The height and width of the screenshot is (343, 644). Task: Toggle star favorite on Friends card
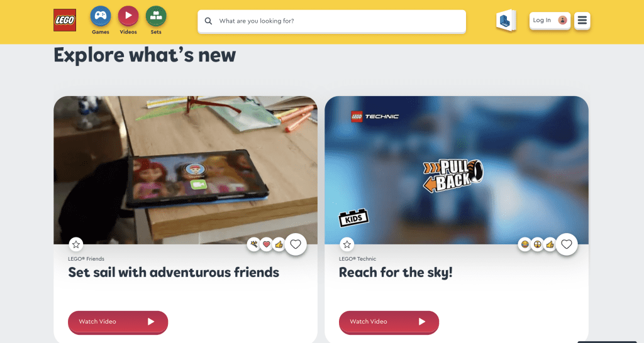[76, 244]
